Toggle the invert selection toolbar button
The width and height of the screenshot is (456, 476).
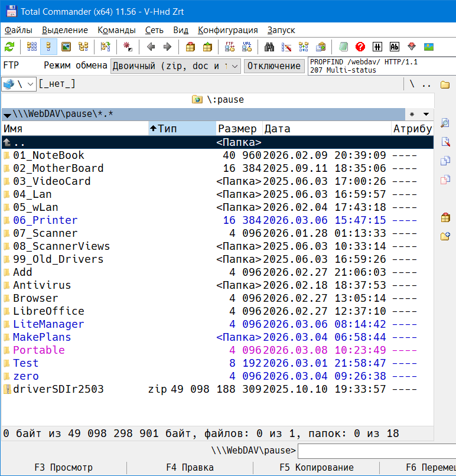127,47
